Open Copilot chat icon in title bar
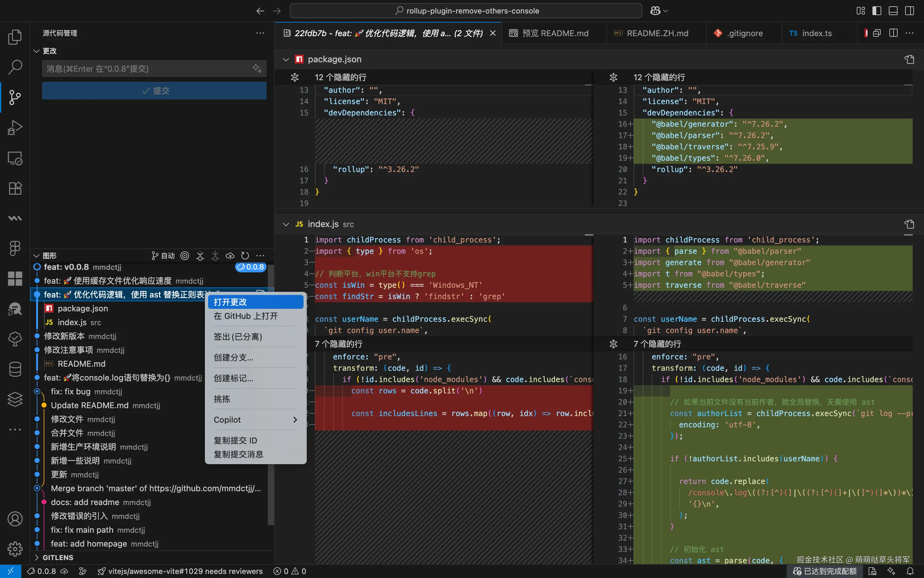 [656, 11]
